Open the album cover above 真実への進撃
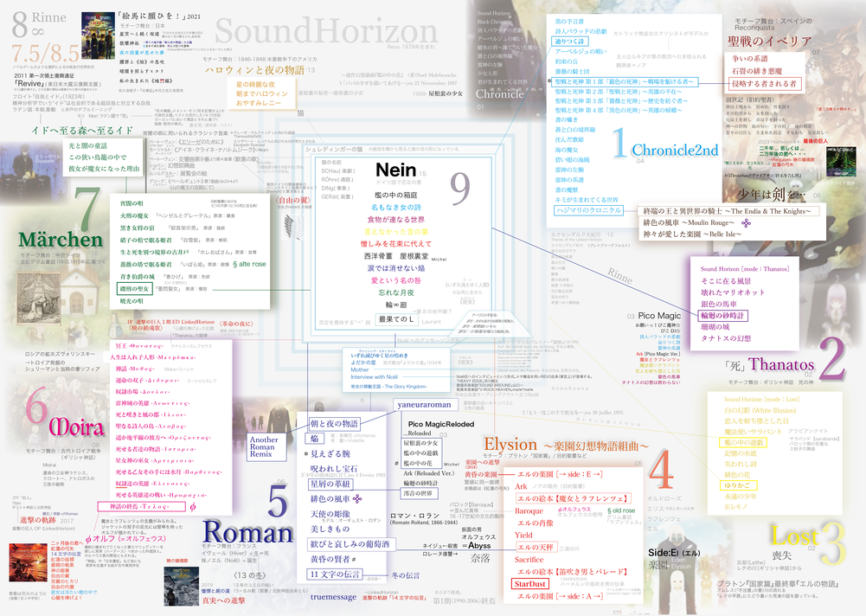 [x=181, y=585]
